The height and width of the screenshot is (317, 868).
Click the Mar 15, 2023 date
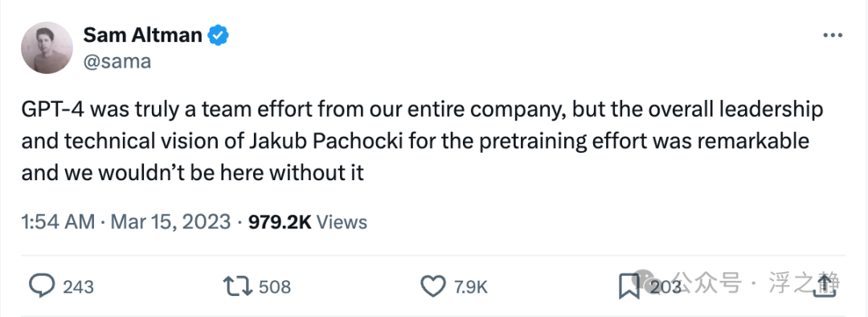[170, 222]
